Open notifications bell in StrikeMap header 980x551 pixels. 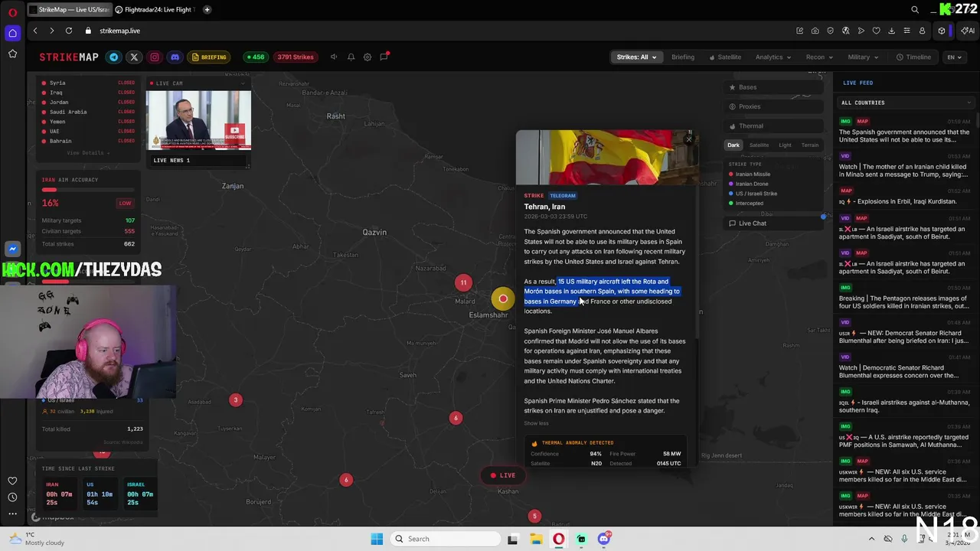click(x=351, y=57)
